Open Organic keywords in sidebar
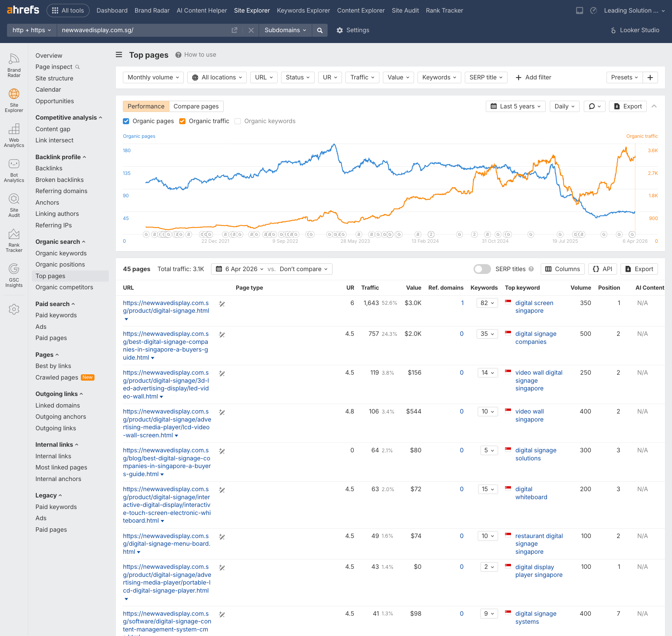 (x=61, y=253)
